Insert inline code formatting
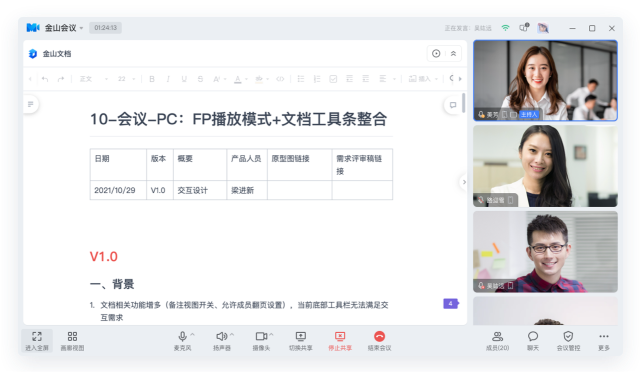Image resolution: width=641 pixels, height=372 pixels. [x=280, y=79]
